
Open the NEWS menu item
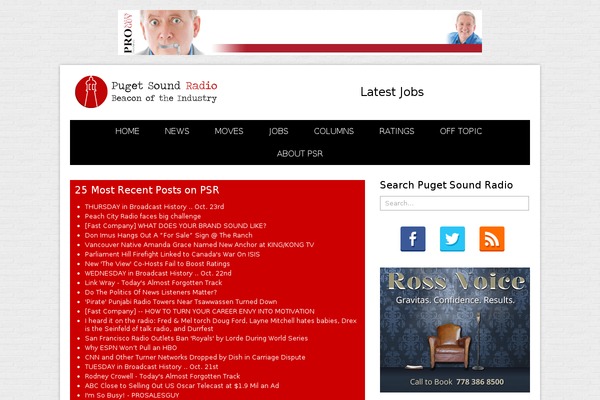177,131
